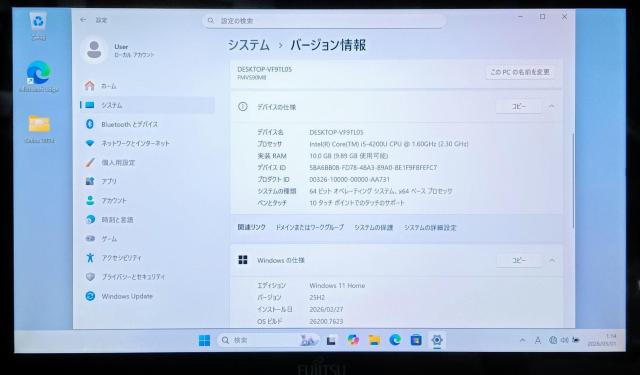The image size is (640, 375).
Task: Open the ドメインまたはワークグループ link
Action: (309, 227)
